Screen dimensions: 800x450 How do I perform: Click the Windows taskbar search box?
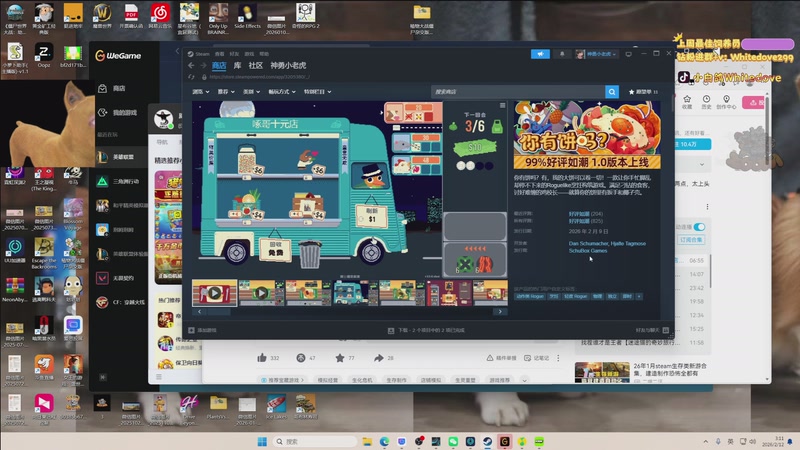pyautogui.click(x=314, y=441)
